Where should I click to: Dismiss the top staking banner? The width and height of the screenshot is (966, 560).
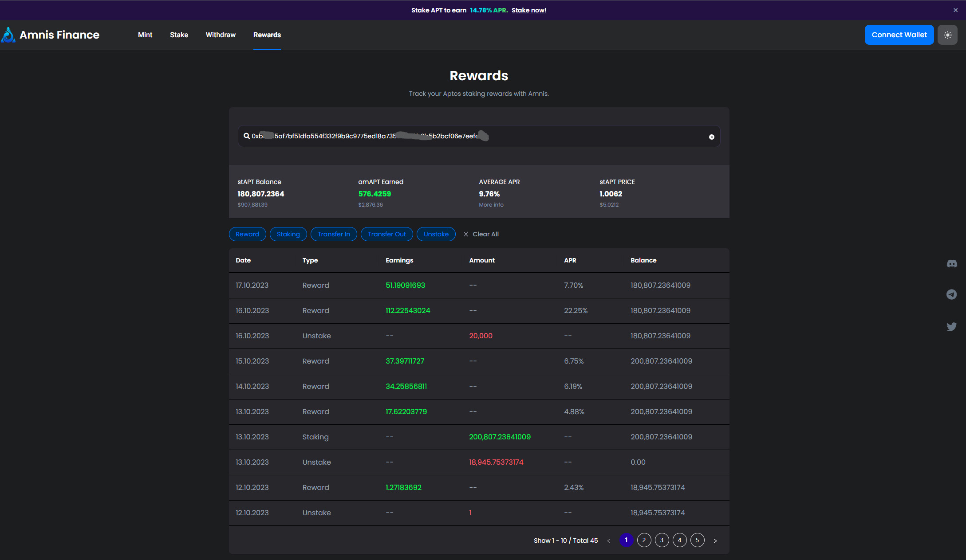[x=955, y=10]
